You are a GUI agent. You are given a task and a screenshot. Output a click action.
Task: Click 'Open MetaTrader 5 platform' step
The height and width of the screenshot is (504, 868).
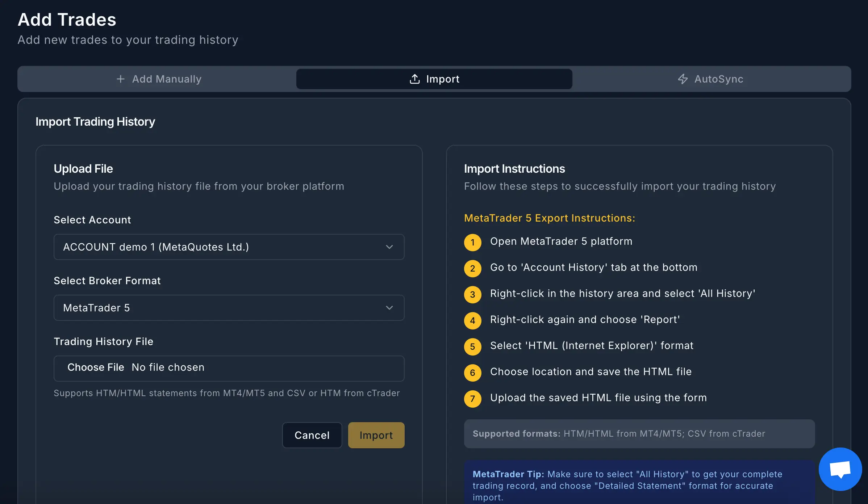[561, 241]
